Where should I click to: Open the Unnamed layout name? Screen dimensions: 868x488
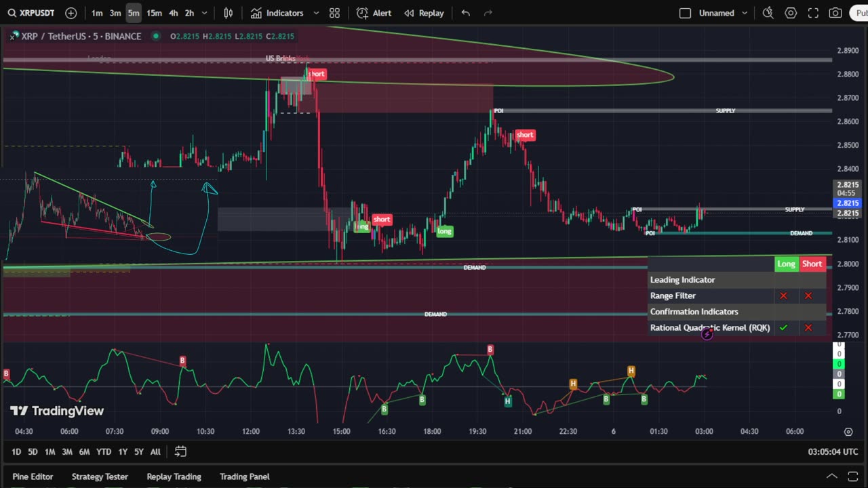717,13
